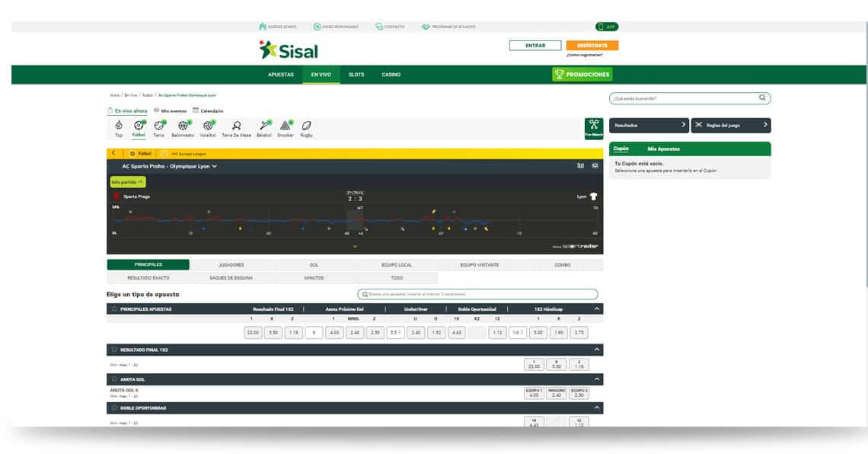
Task: Open Contacto link
Action: pos(391,27)
